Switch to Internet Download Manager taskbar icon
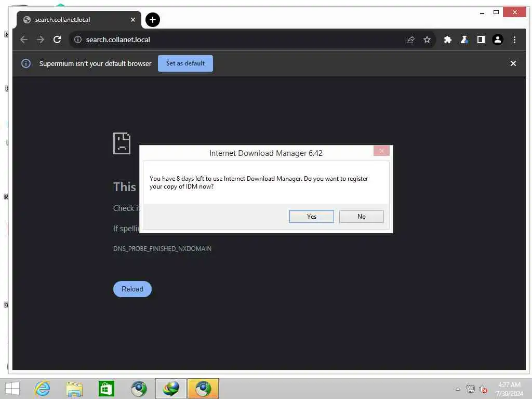Image resolution: width=532 pixels, height=399 pixels. pos(170,389)
